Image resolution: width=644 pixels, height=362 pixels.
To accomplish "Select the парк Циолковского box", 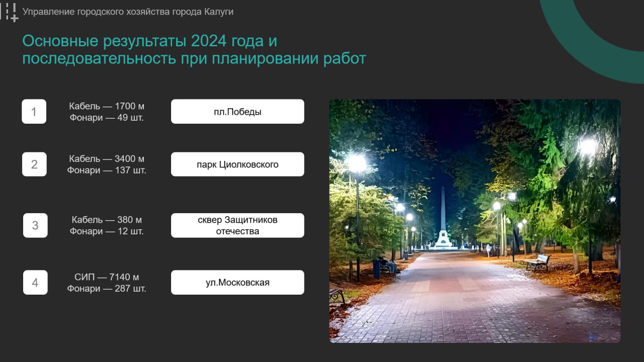I will point(237,164).
